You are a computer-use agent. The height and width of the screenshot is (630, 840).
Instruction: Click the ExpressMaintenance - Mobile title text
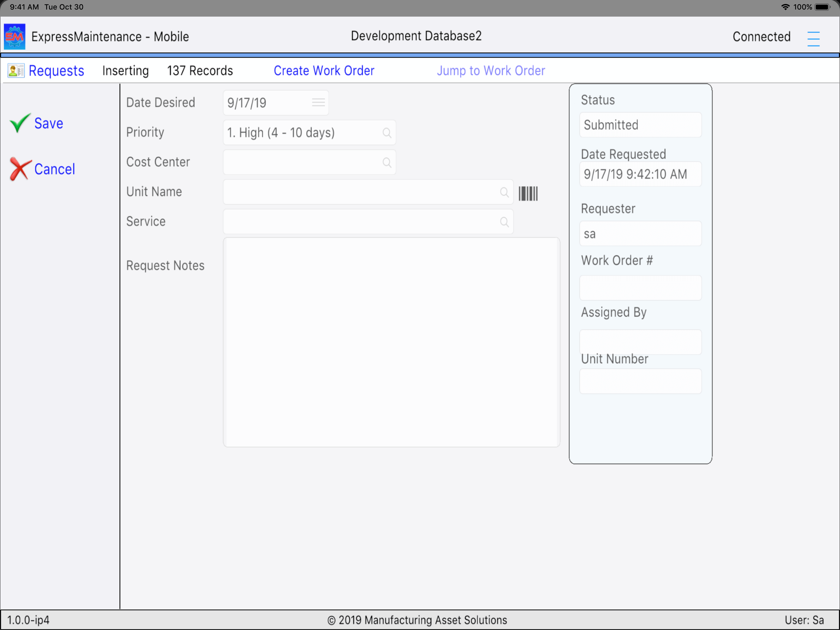click(110, 37)
